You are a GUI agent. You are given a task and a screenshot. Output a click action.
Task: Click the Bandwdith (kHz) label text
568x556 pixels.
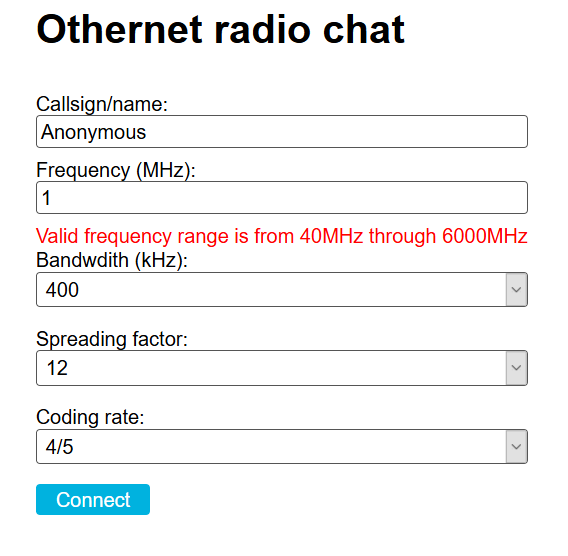pos(112,260)
